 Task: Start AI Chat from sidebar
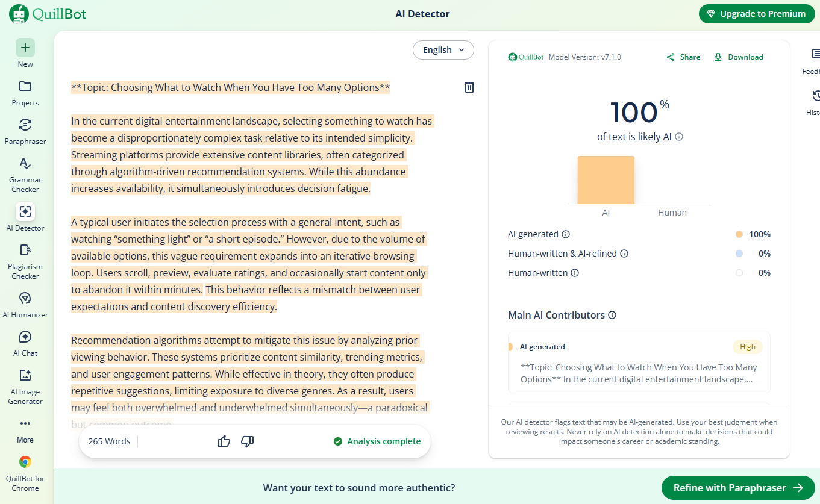tap(25, 343)
